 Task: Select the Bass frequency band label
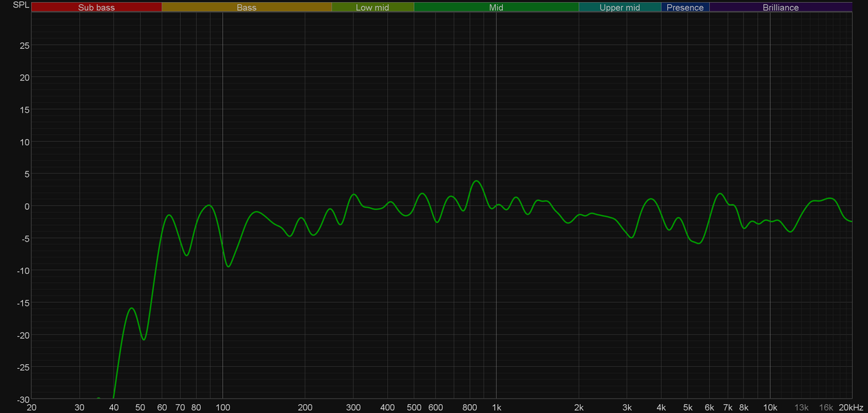[x=246, y=8]
